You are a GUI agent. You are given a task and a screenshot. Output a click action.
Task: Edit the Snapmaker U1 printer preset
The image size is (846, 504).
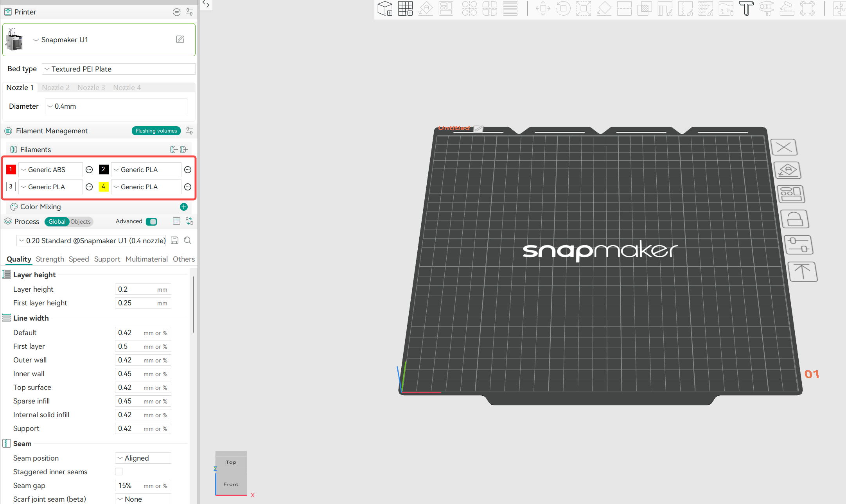click(180, 39)
